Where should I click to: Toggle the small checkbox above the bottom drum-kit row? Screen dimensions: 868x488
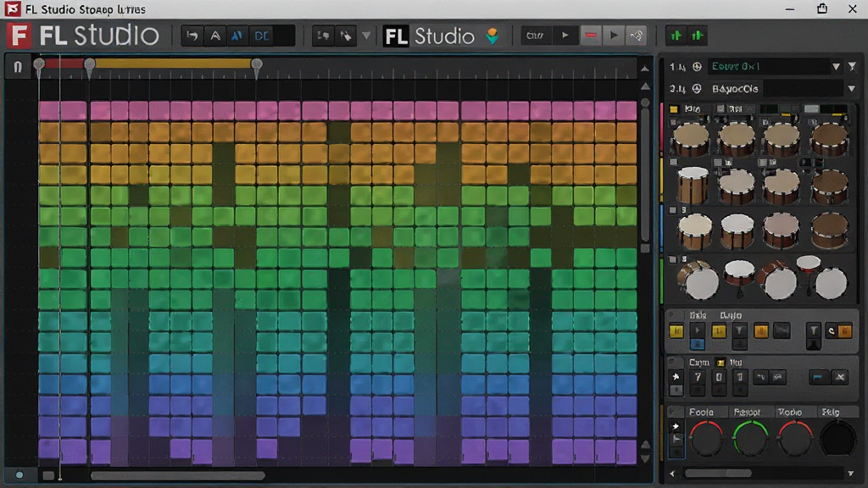[x=673, y=259]
